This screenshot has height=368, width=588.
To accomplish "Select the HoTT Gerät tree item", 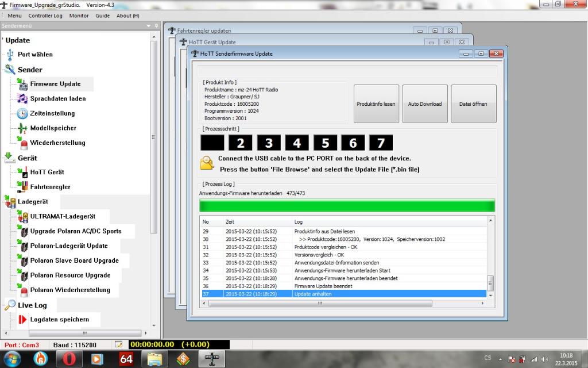I will [x=47, y=172].
